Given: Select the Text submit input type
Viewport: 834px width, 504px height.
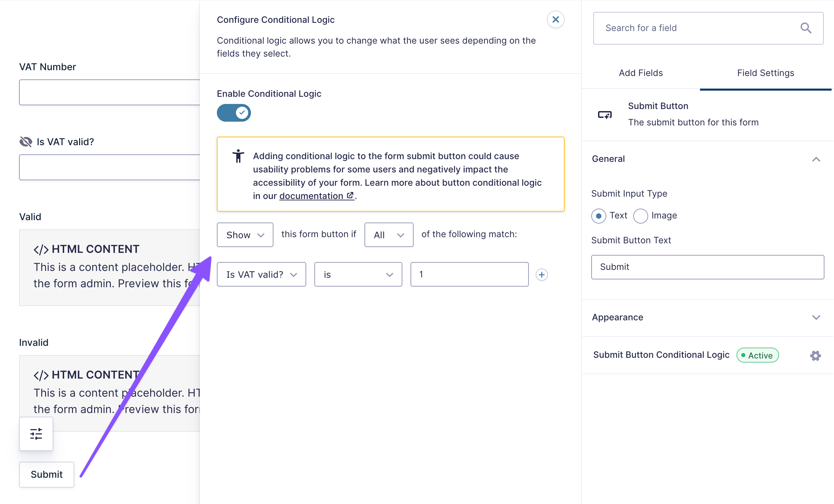Looking at the screenshot, I should [598, 216].
